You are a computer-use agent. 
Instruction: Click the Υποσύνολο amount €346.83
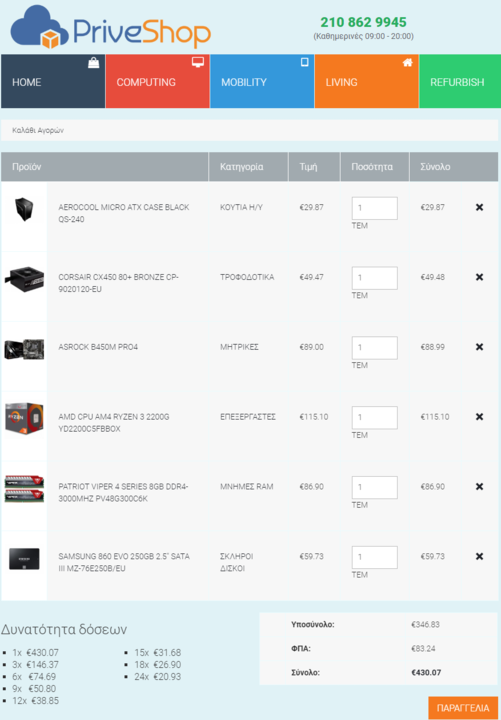point(425,624)
